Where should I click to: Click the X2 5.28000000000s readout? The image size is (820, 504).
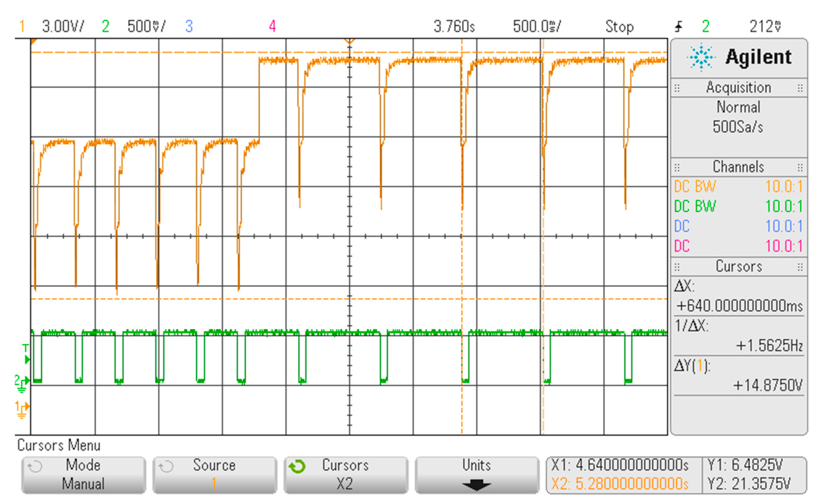(x=619, y=484)
